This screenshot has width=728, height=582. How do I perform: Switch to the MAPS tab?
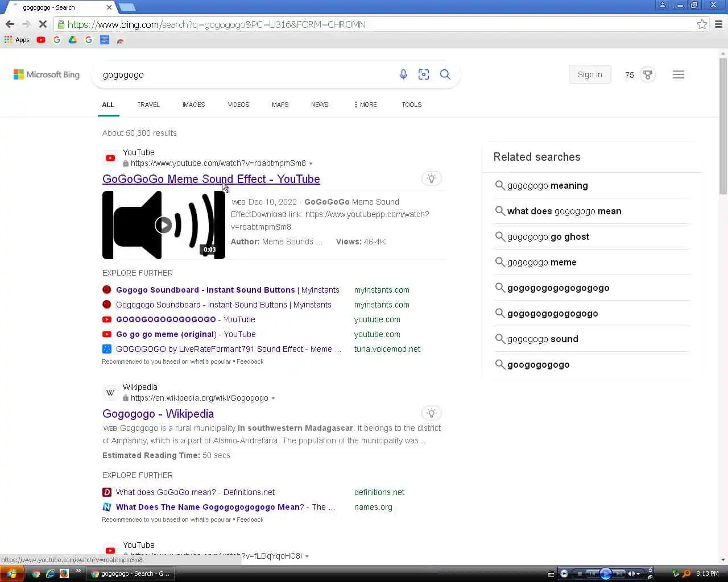coord(280,105)
